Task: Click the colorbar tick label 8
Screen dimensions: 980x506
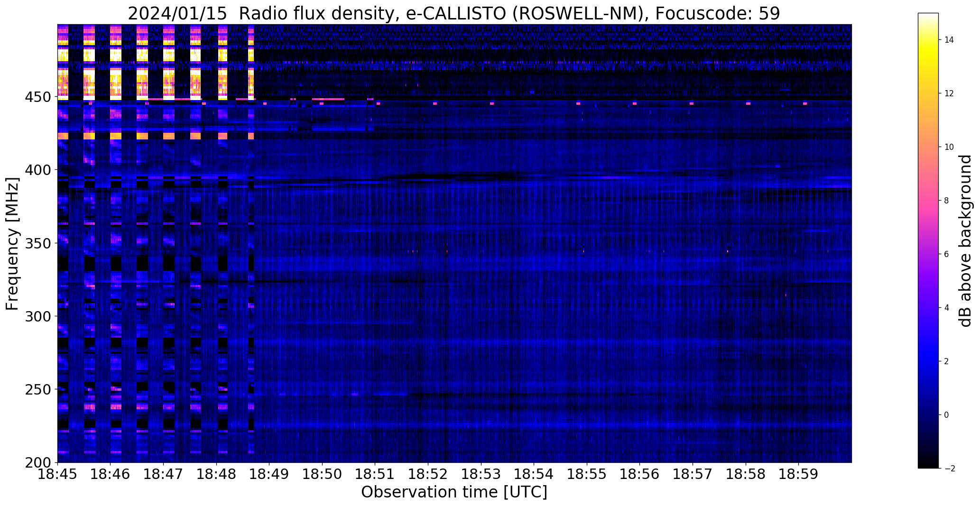Action: tap(947, 201)
